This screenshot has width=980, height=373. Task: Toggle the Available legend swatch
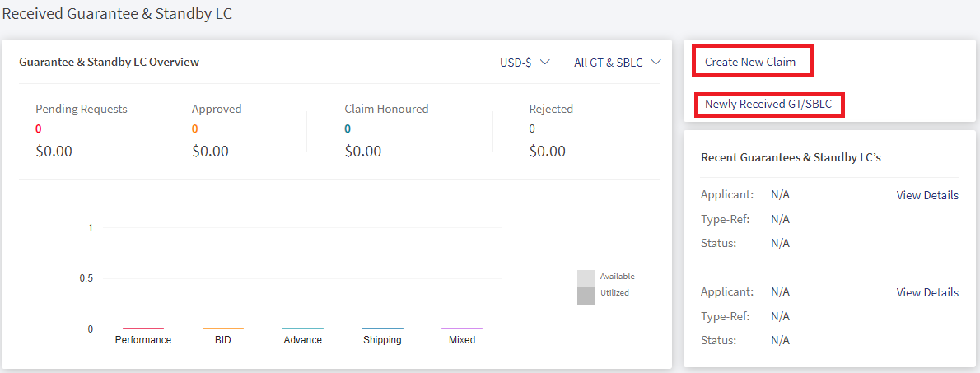586,278
